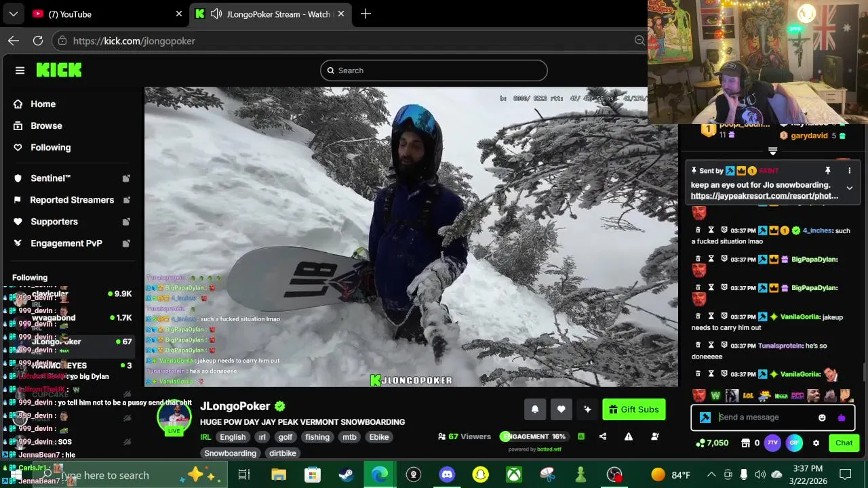Screen dimensions: 868x488
Task: Ban VanilaGorila jakeup message shield icon
Action: pyautogui.click(x=724, y=317)
